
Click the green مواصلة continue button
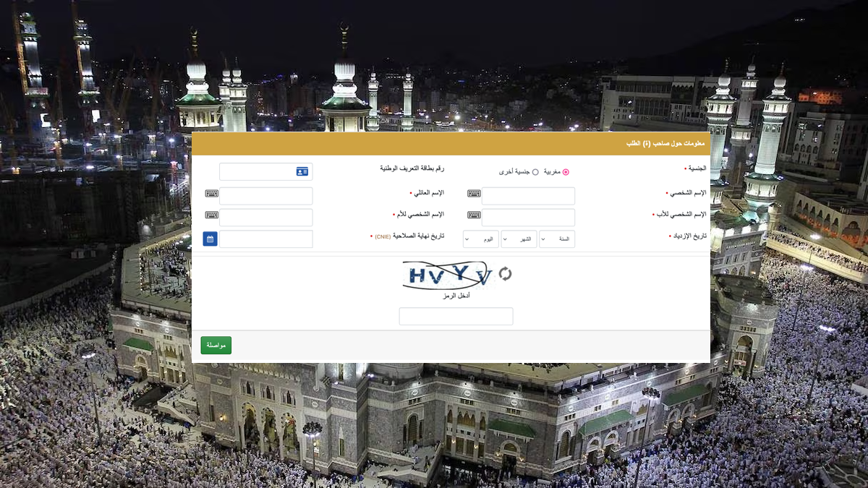point(216,346)
